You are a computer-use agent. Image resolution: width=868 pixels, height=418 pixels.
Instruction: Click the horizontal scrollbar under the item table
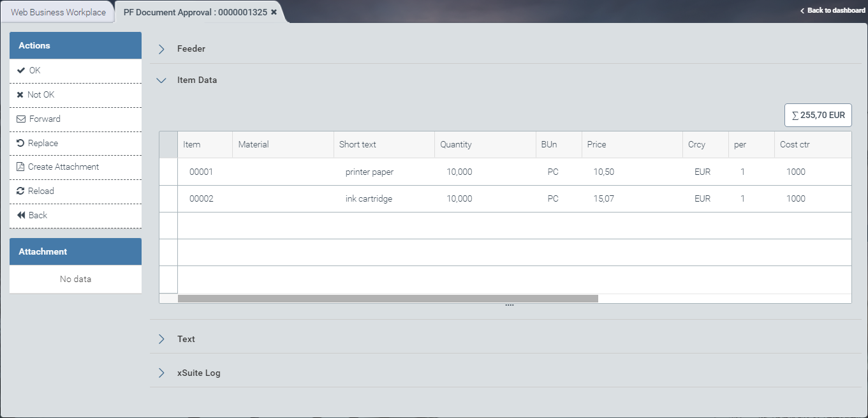click(389, 298)
